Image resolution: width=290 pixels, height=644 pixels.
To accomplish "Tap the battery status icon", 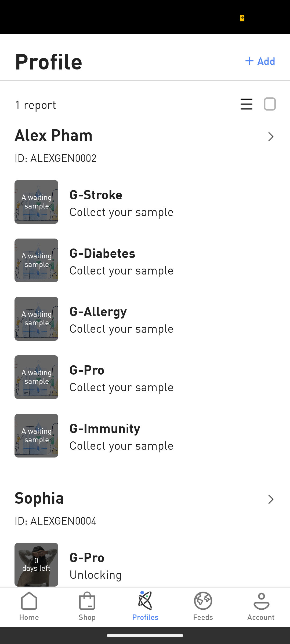I will [x=242, y=18].
